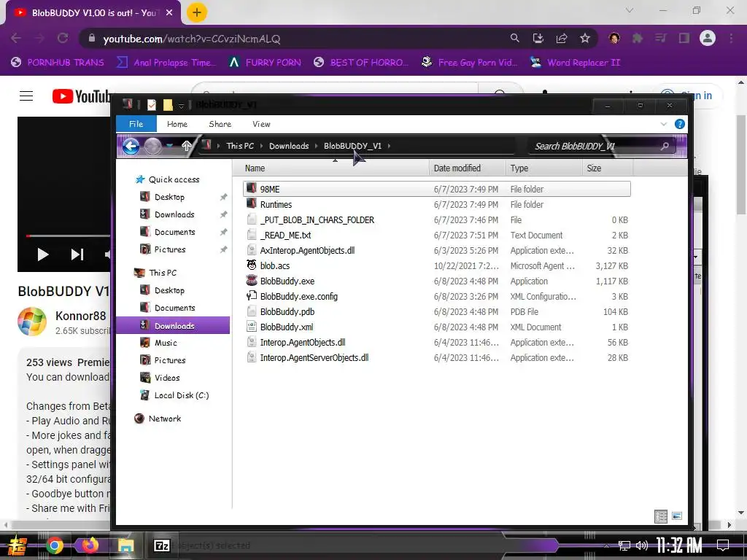747x560 pixels.
Task: Expand the Explorer ribbon chevron
Action: tap(664, 124)
